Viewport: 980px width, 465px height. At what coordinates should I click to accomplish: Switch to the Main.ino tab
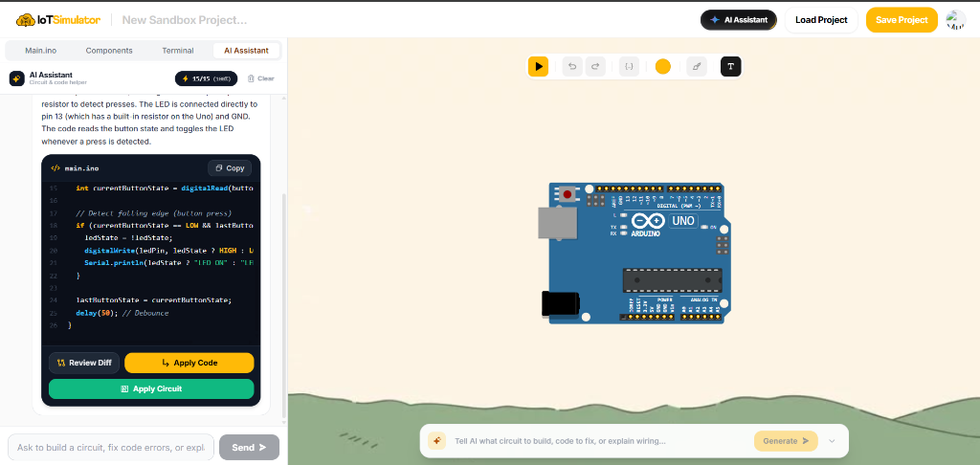[x=41, y=51]
